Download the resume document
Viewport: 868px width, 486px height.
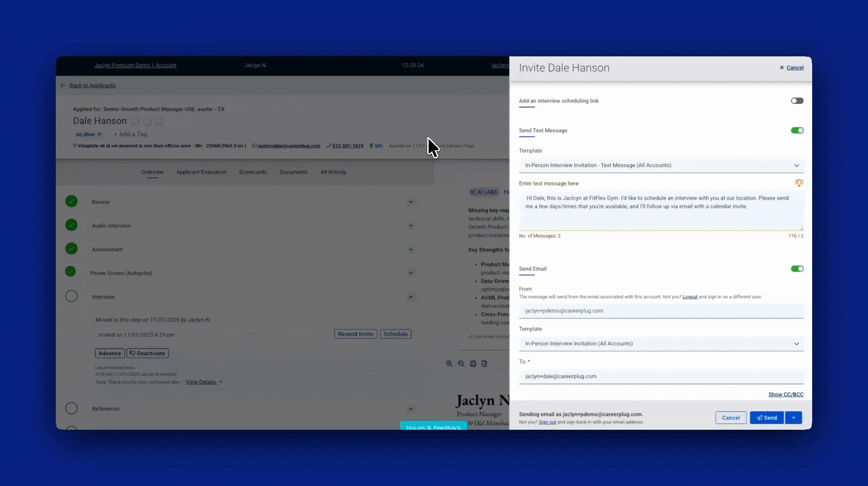tap(484, 364)
